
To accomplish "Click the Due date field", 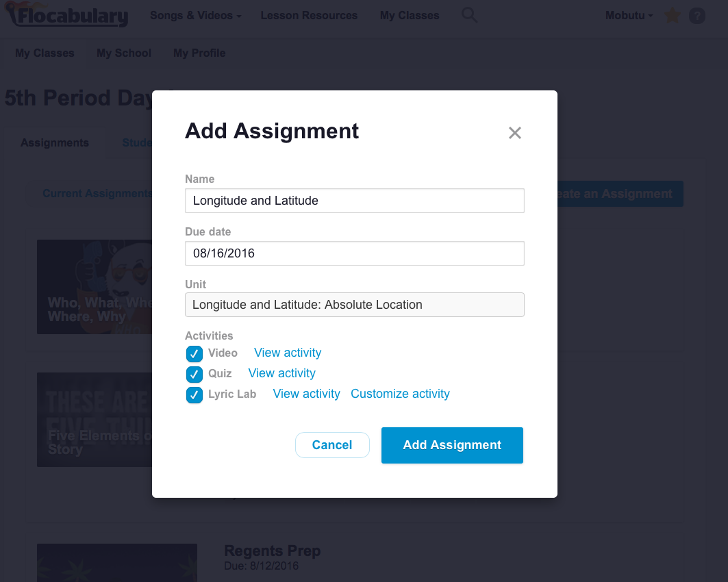I will (354, 253).
